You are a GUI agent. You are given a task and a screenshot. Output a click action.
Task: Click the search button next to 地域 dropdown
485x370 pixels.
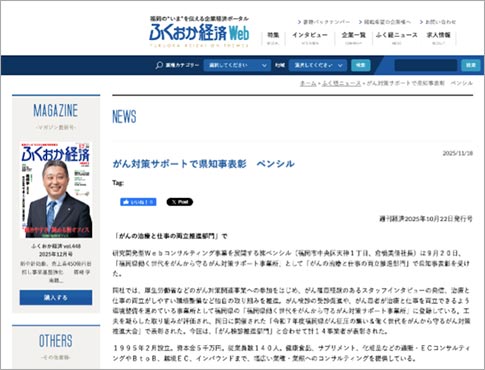pos(360,65)
